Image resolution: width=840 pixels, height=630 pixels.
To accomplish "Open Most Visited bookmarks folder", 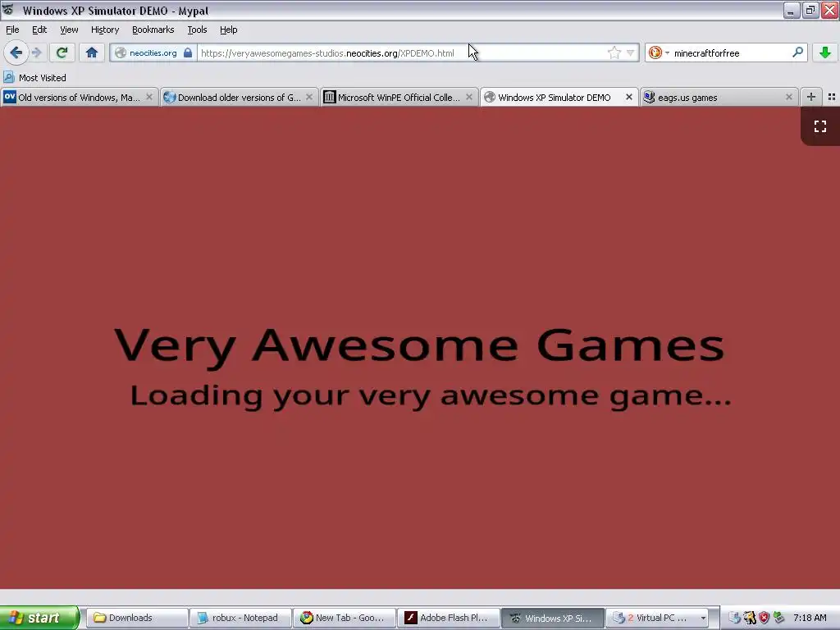I will click(x=34, y=78).
